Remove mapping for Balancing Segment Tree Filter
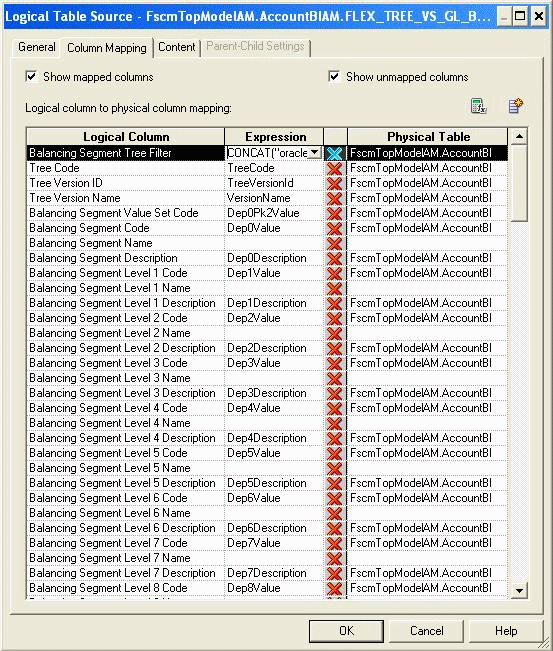Viewport: 553px width, 651px height. [x=335, y=153]
